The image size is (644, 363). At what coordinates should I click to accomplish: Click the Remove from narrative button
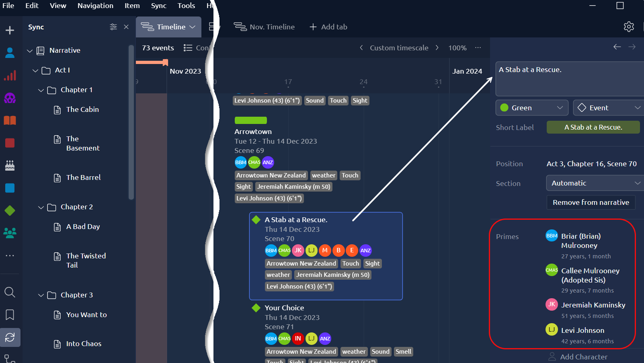[x=591, y=202]
